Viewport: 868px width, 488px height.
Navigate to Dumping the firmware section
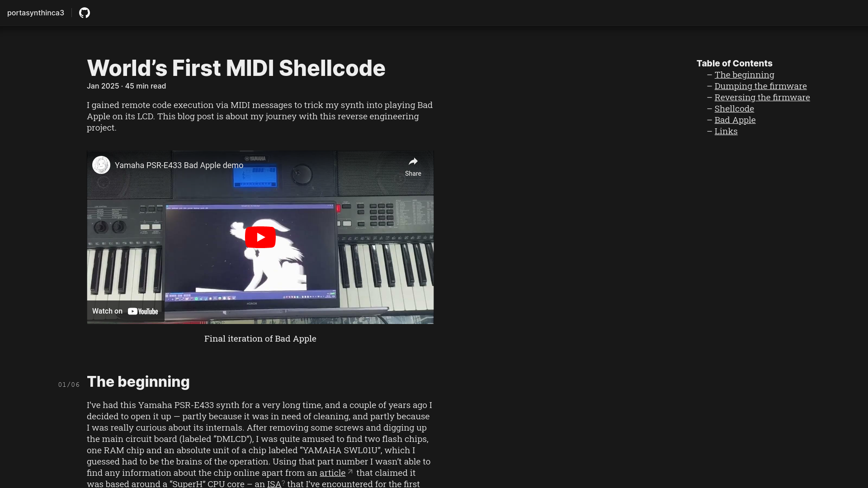[760, 85]
